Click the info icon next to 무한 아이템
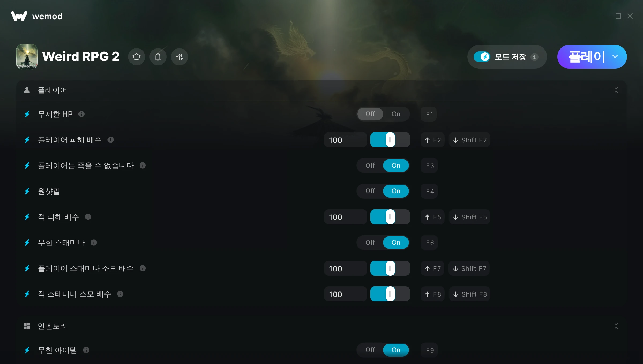 coord(86,350)
